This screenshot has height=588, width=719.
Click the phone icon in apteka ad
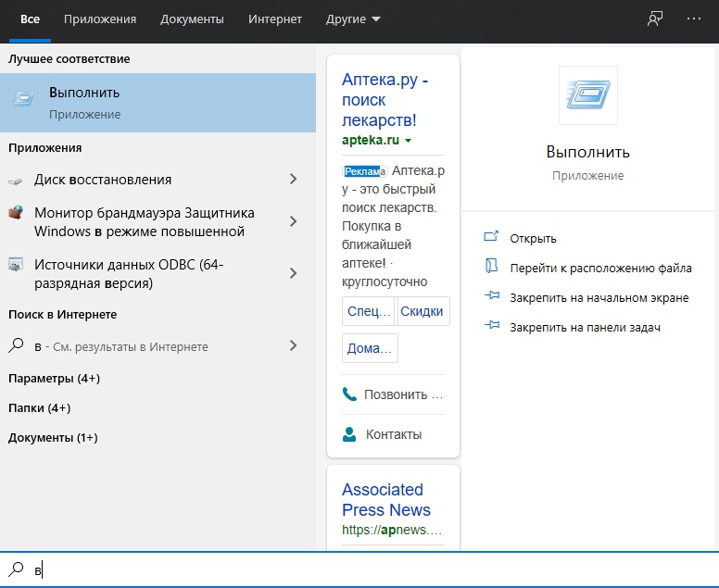[349, 394]
